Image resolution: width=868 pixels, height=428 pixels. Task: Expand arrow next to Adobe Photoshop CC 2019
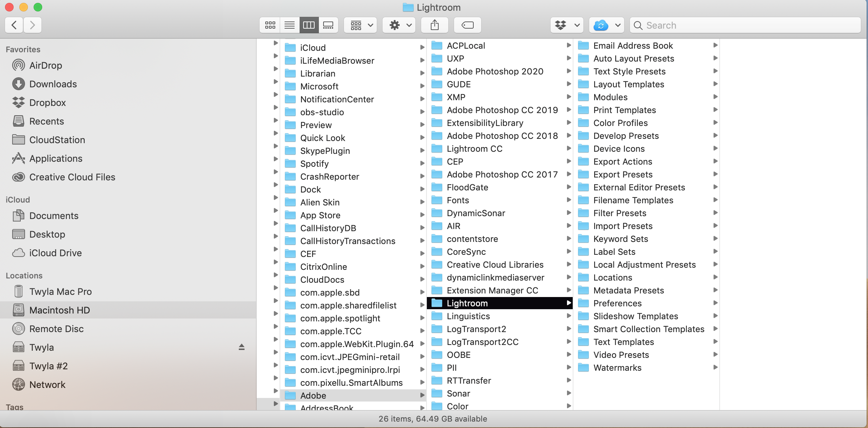pos(569,110)
